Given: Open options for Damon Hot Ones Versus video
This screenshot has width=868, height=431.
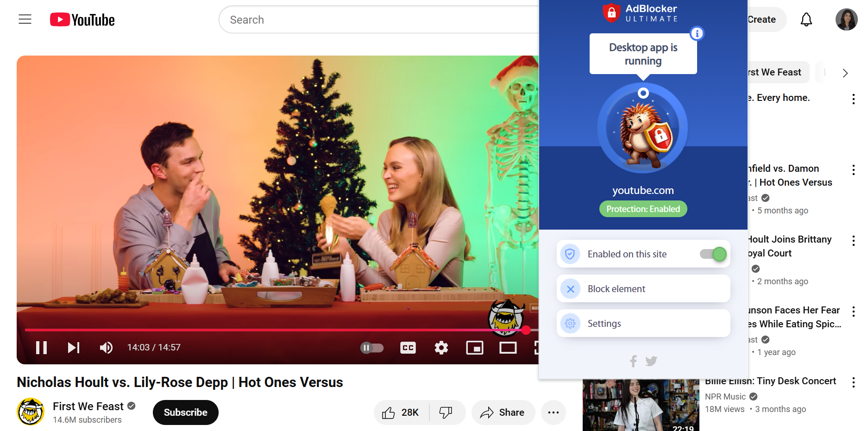Looking at the screenshot, I should 853,170.
